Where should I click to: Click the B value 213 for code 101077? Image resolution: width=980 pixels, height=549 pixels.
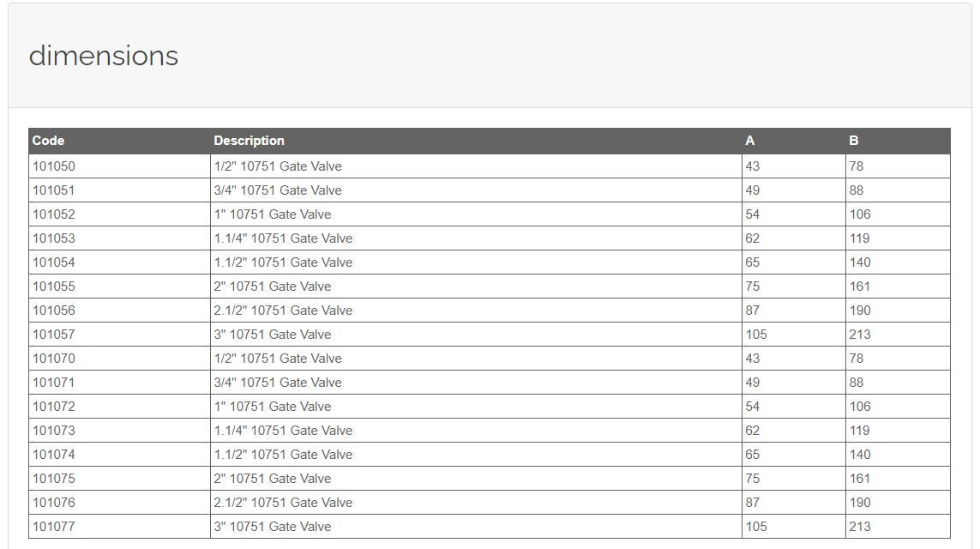[860, 527]
